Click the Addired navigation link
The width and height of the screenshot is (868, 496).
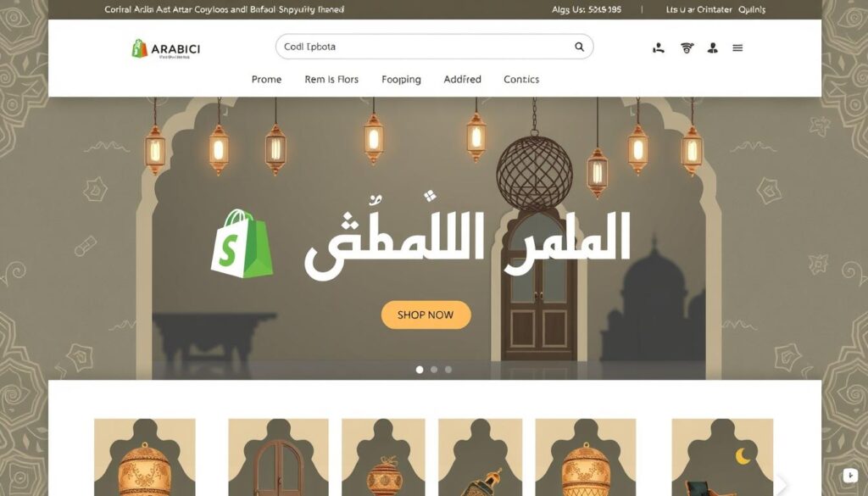[x=462, y=80]
